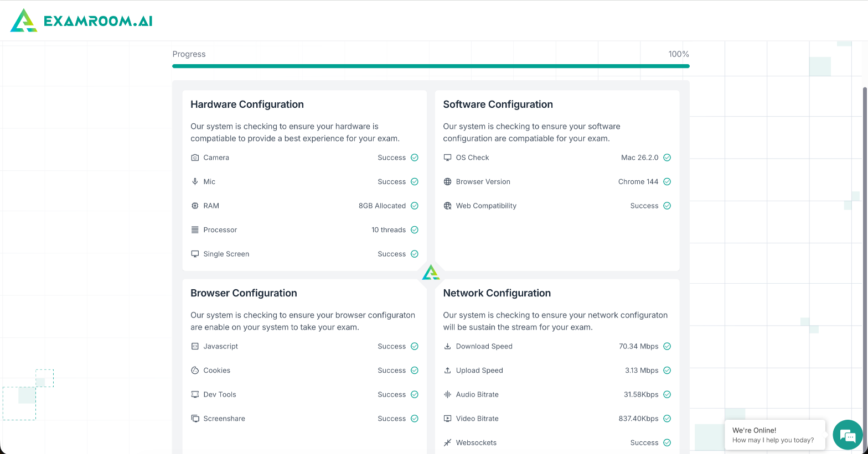The width and height of the screenshot is (868, 454).
Task: Click the center ExamRoom emblem between cards
Action: pos(431,273)
